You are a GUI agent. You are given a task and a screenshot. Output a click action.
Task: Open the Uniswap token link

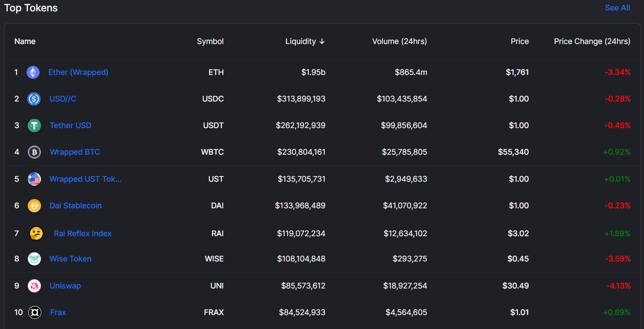click(65, 286)
